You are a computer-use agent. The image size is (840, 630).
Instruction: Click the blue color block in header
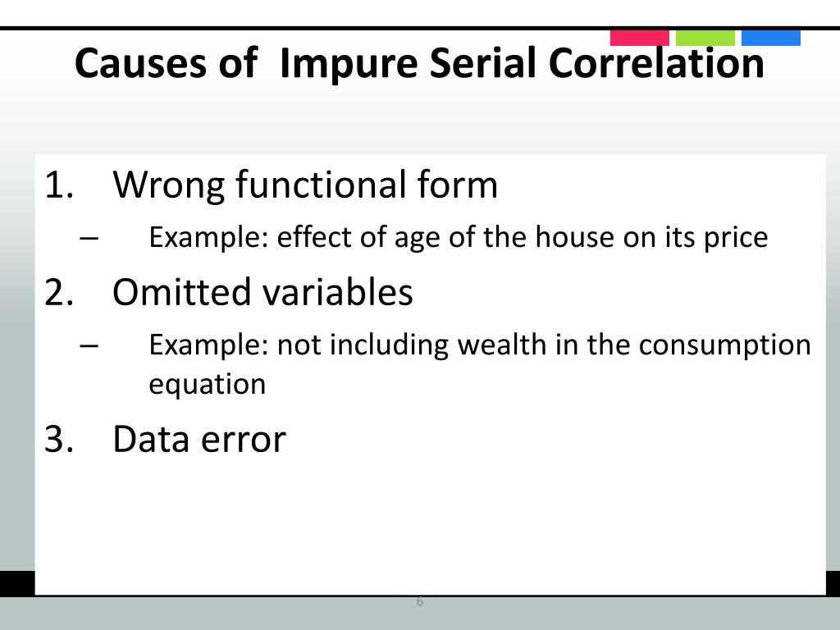click(x=771, y=38)
